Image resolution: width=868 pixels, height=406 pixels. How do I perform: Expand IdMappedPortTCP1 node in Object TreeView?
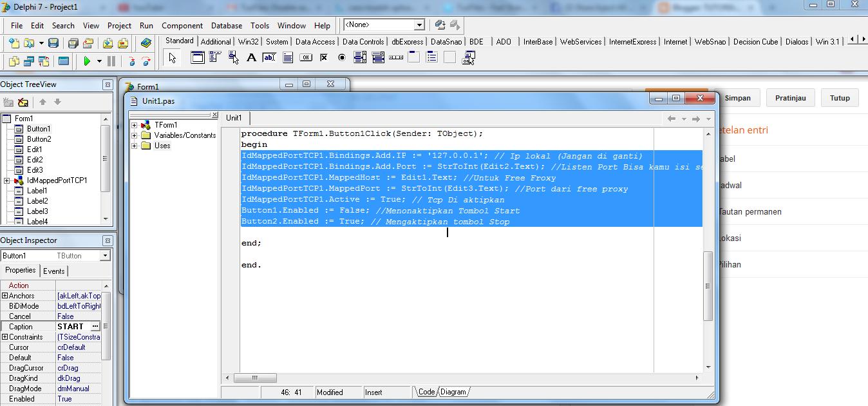(x=7, y=180)
